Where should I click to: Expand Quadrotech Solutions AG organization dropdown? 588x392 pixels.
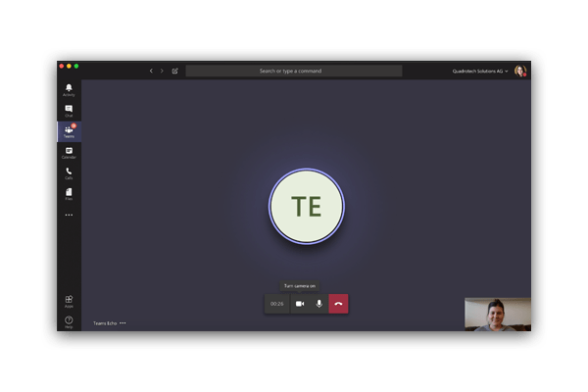click(480, 71)
